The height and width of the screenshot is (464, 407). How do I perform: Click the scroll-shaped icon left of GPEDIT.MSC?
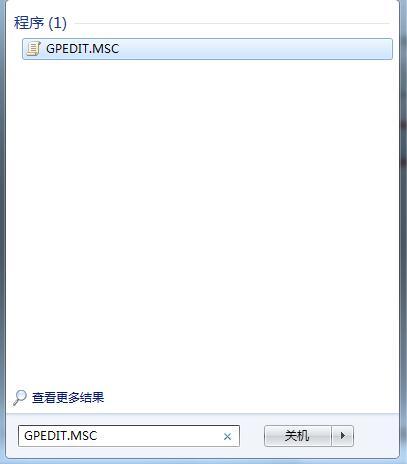33,49
